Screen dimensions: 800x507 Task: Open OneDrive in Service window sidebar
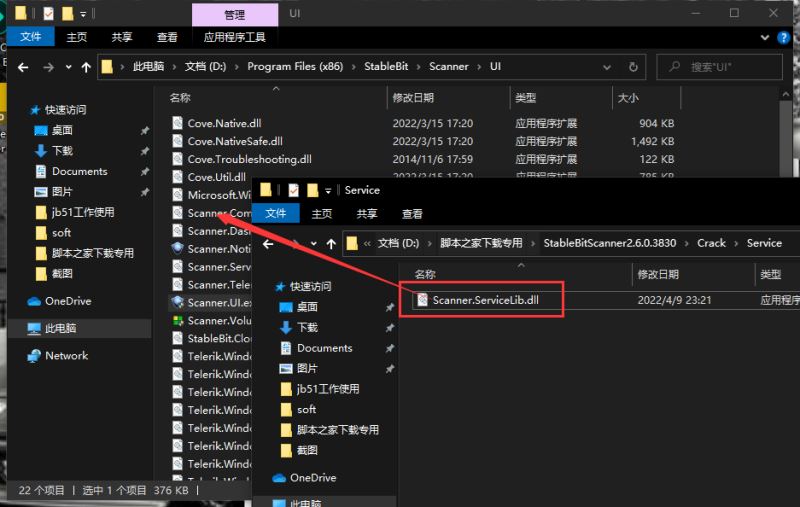(x=313, y=477)
